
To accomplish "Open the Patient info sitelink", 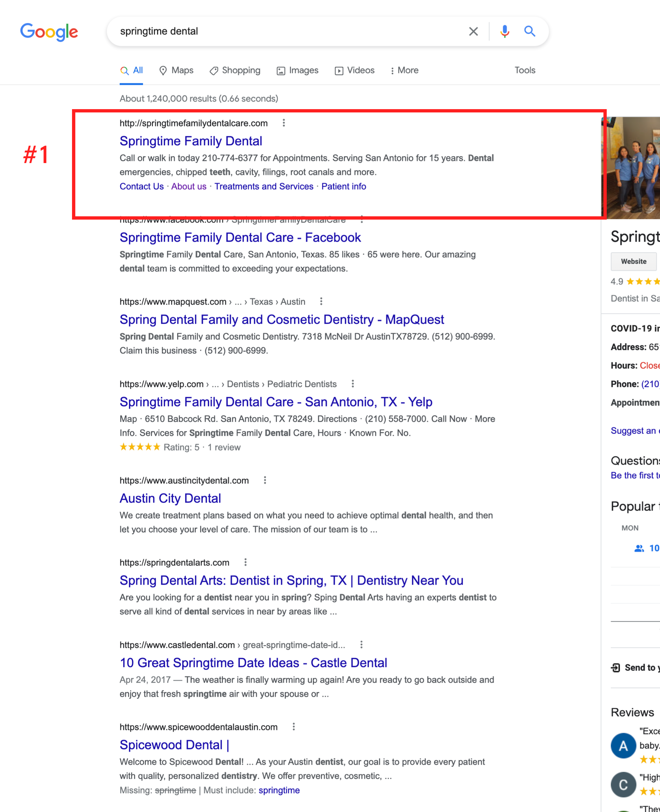I will [344, 186].
